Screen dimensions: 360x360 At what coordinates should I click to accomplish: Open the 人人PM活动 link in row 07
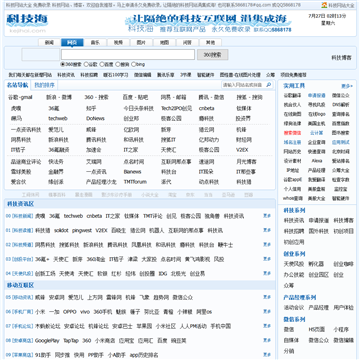[x=193, y=326]
